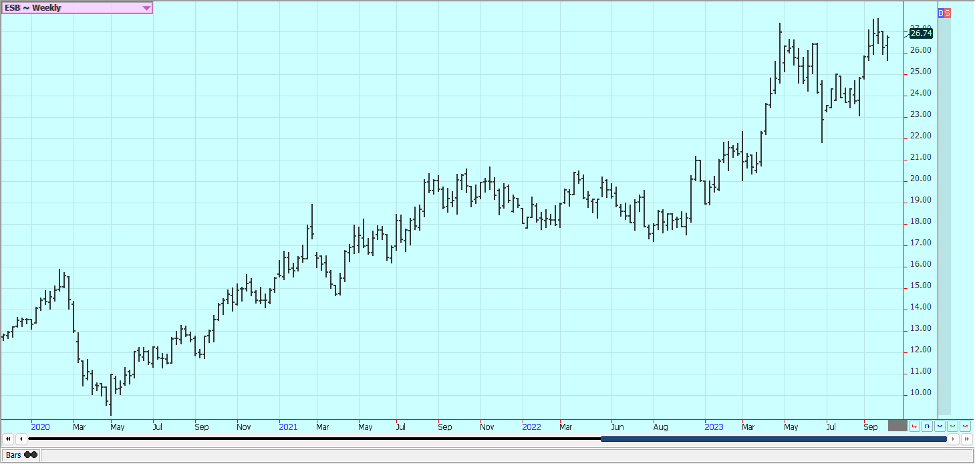Click the red curve icon button
Image resolution: width=976 pixels, height=464 pixels.
click(965, 426)
